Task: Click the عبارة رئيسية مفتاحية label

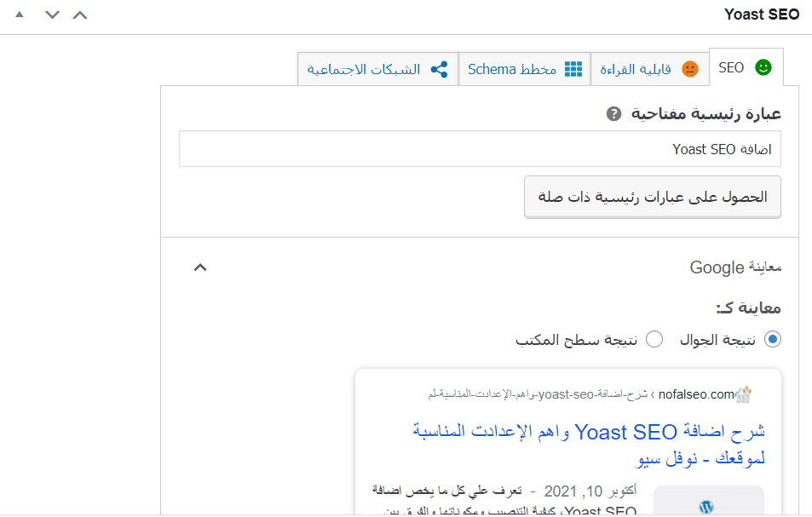Action: click(x=705, y=114)
